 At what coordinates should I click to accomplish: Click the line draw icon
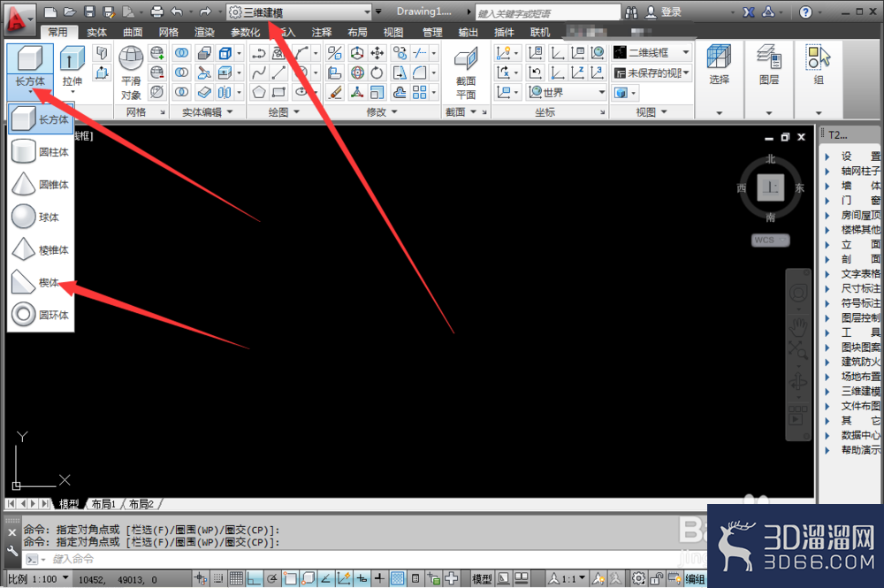tap(278, 73)
